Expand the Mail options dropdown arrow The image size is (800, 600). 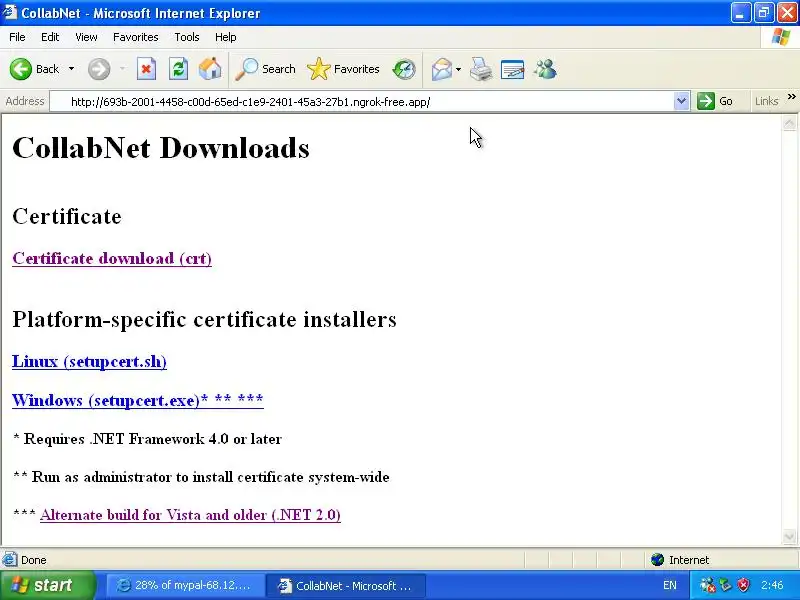(458, 69)
